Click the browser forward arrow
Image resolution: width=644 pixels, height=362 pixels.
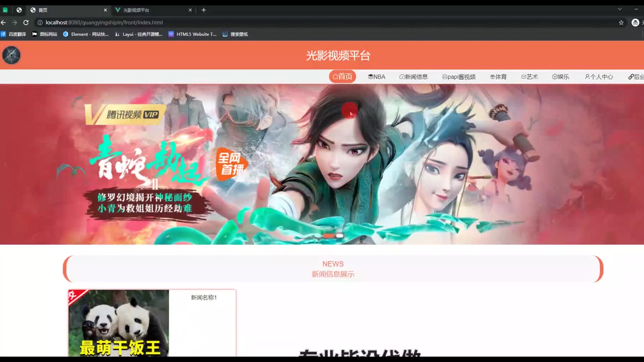pos(14,22)
